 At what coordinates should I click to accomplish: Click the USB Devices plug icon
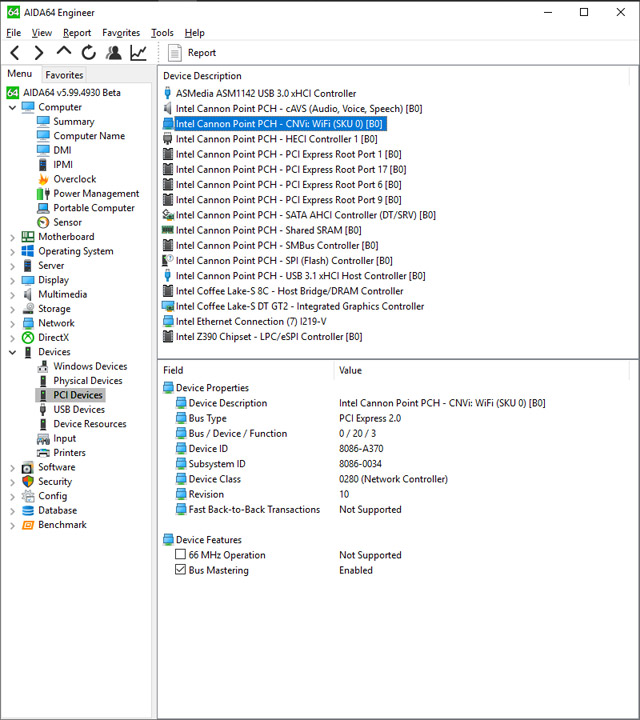pyautogui.click(x=43, y=409)
